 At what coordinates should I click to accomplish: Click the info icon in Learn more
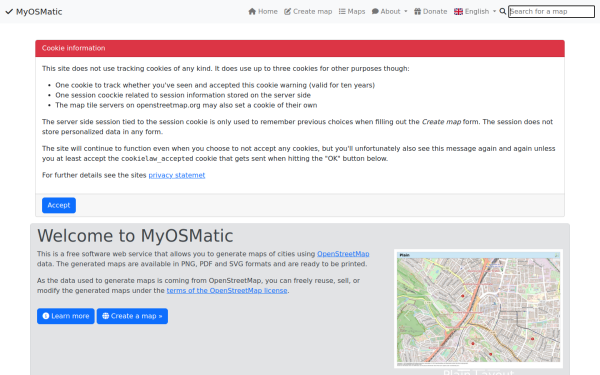click(x=46, y=316)
